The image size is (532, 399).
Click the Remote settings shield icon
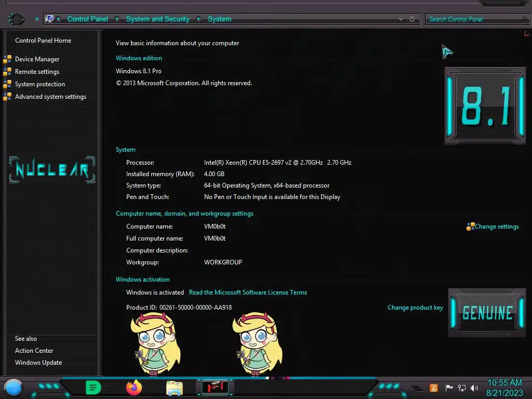point(7,72)
